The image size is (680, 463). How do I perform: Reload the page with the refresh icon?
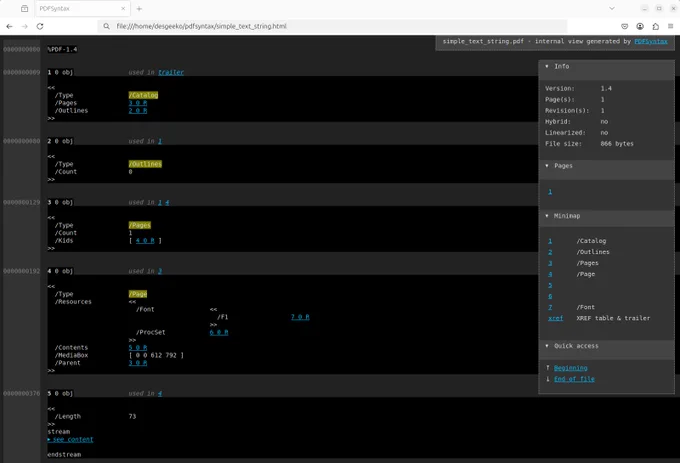point(40,26)
